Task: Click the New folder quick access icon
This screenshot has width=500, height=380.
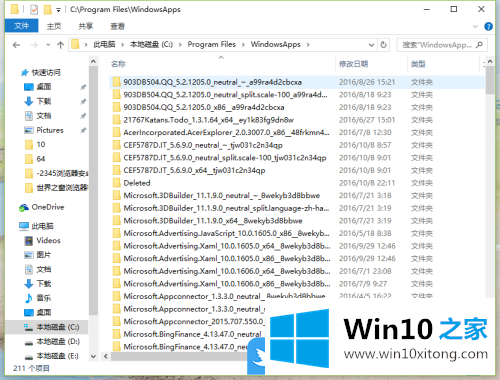Action: tap(48, 10)
